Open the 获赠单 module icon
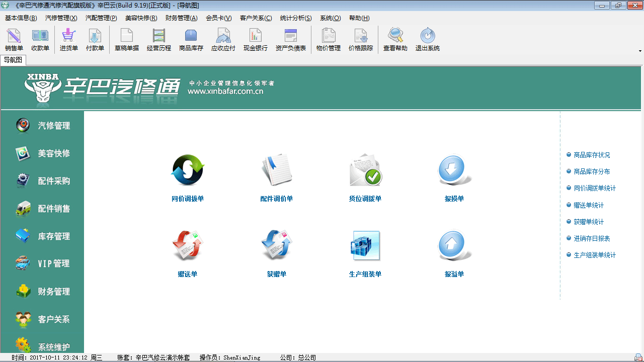Screen dimensions: 644x362 click(277, 245)
